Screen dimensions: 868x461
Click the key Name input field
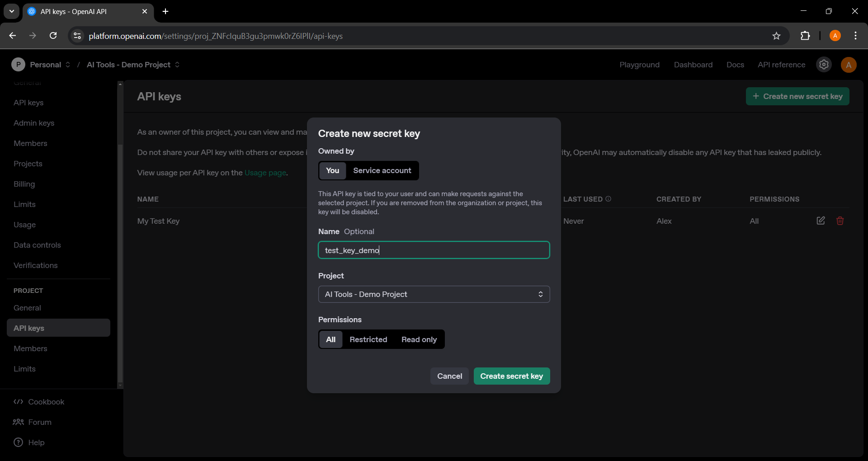coord(434,250)
